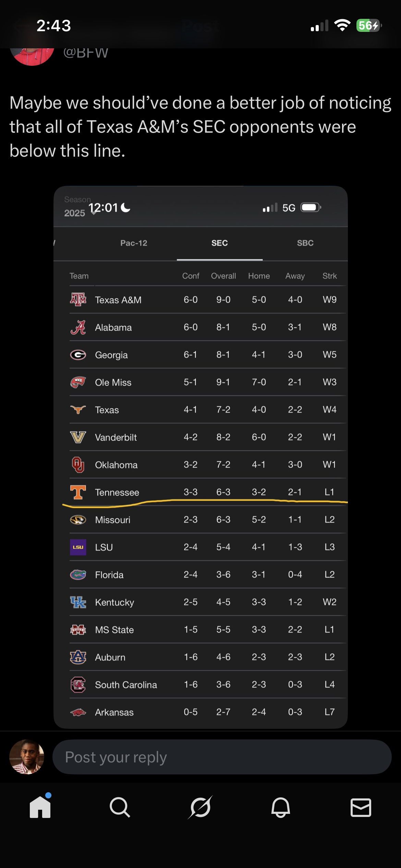Type in the Post your reply field
This screenshot has height=868, width=401.
coord(221,757)
